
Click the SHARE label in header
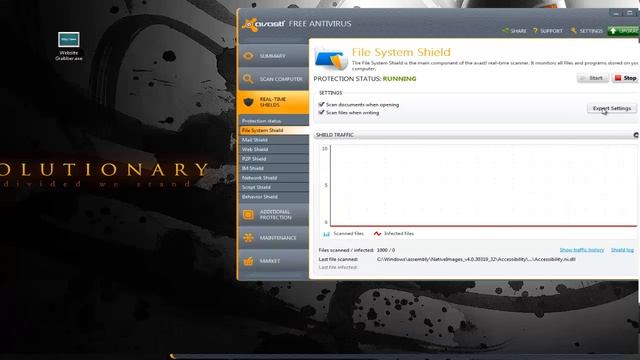click(x=518, y=31)
